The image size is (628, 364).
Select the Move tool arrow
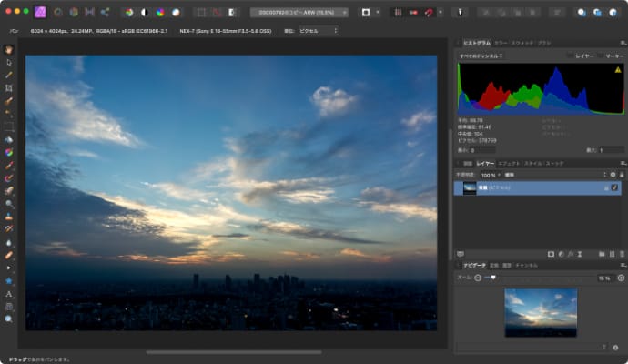coord(9,62)
